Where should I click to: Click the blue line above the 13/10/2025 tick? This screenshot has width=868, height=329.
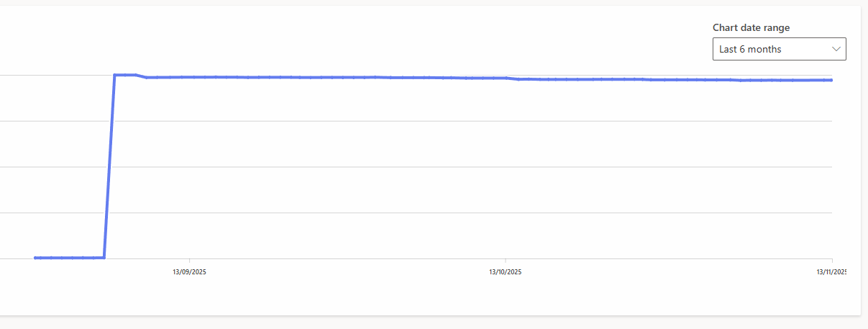point(506,78)
